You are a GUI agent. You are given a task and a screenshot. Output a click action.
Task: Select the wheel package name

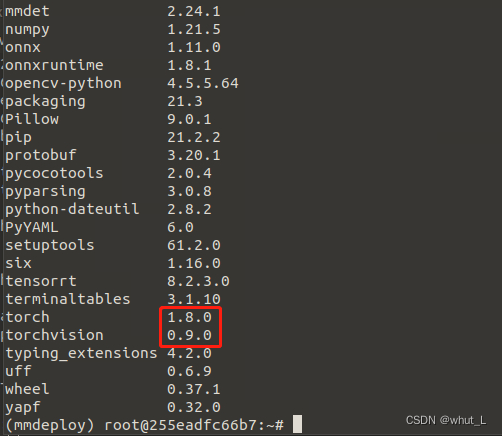27,389
